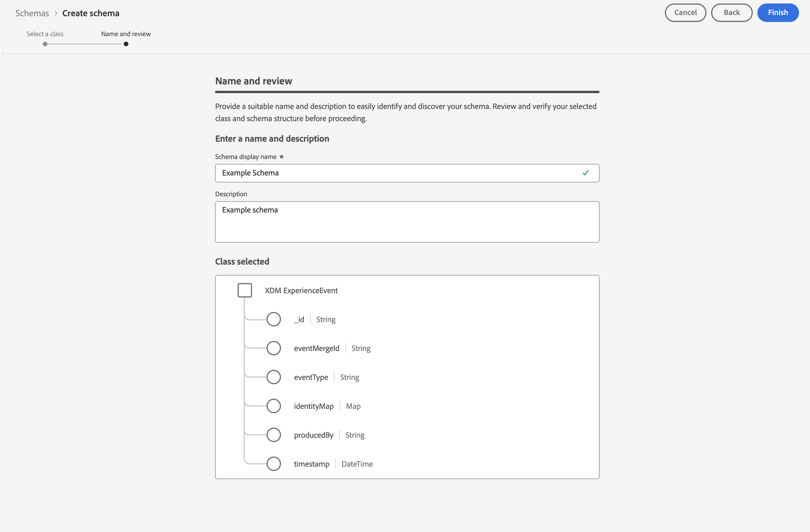
Task: Click the Cancel button
Action: pyautogui.click(x=685, y=13)
